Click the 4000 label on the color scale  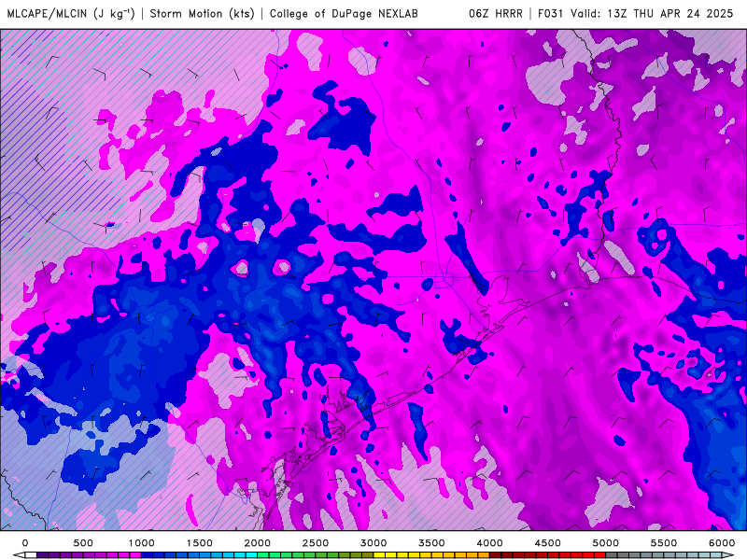pyautogui.click(x=489, y=543)
